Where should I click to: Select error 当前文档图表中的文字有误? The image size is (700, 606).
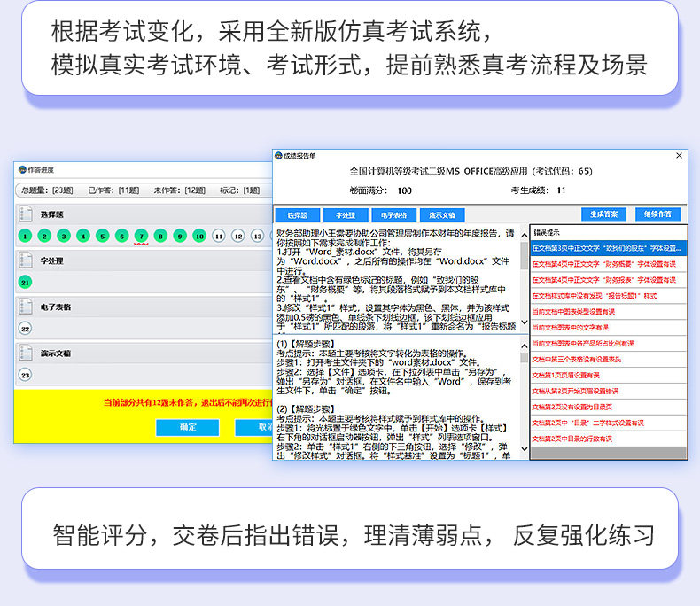click(608, 328)
